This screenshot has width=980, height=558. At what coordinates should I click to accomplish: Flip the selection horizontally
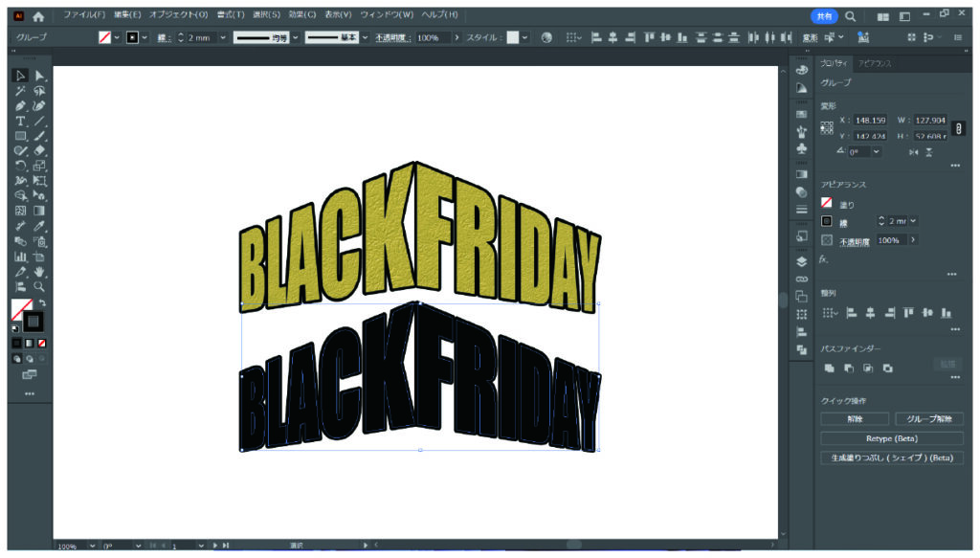pyautogui.click(x=914, y=152)
